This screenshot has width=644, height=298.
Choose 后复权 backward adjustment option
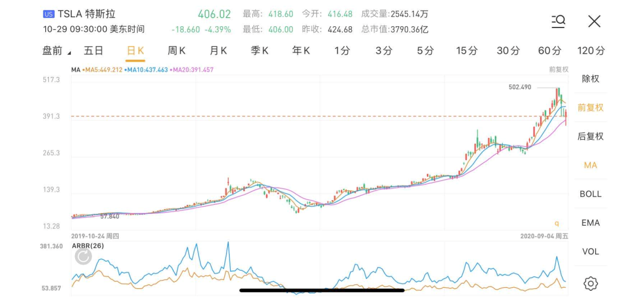pyautogui.click(x=590, y=136)
